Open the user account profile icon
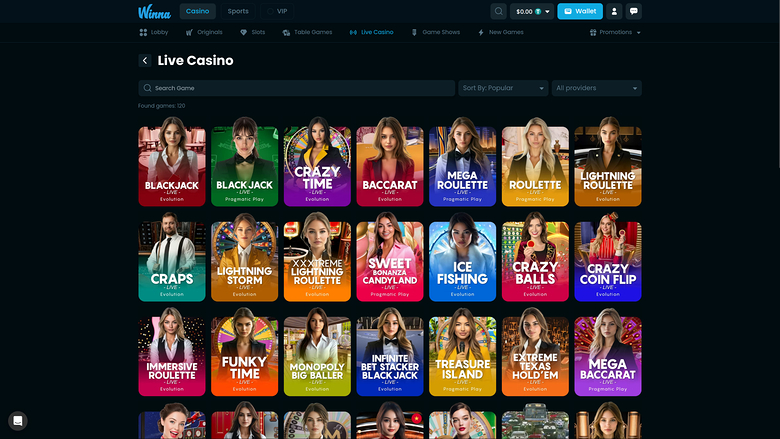The image size is (780, 439). pos(614,11)
